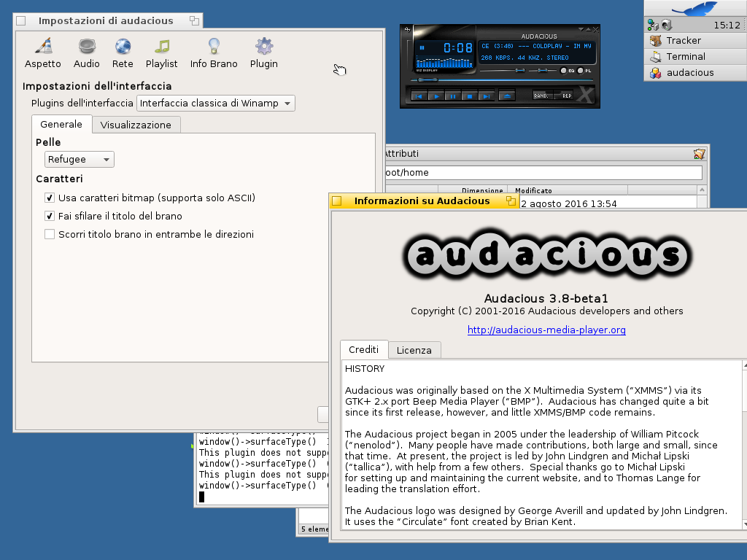747x560 pixels.
Task: Switch to the Visualizzazione tab
Action: click(x=136, y=125)
